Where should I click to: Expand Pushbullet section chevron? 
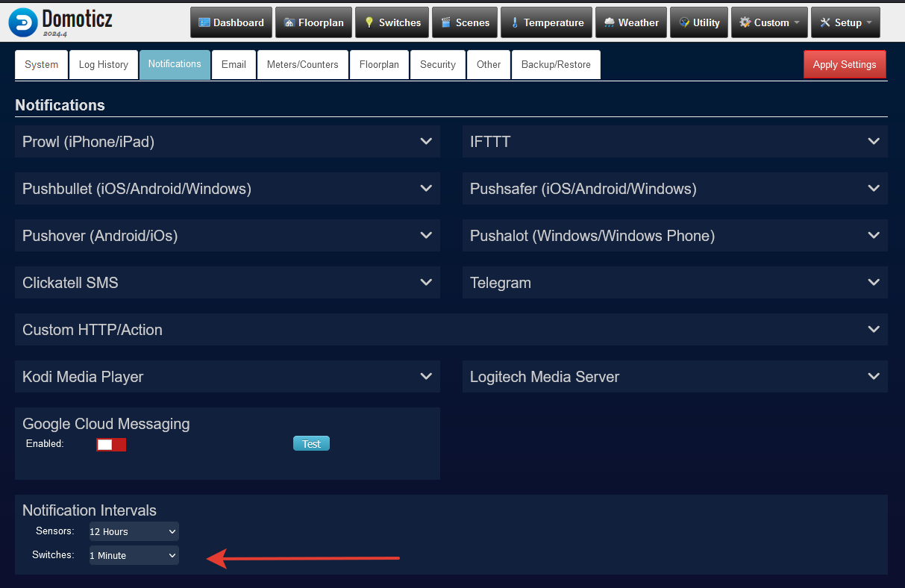coord(426,188)
